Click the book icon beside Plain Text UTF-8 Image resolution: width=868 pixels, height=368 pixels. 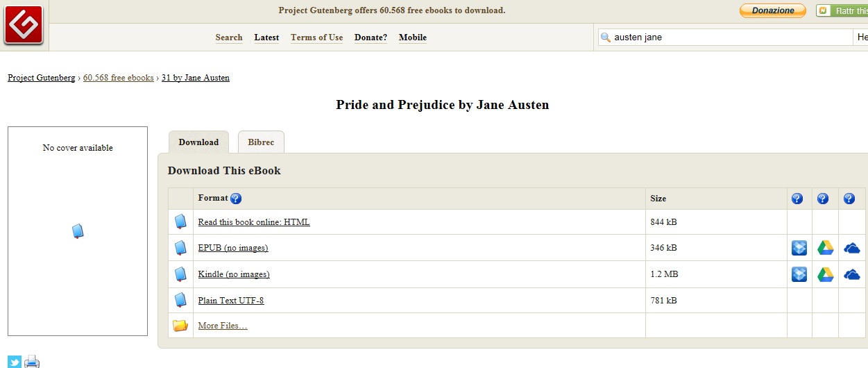point(180,300)
